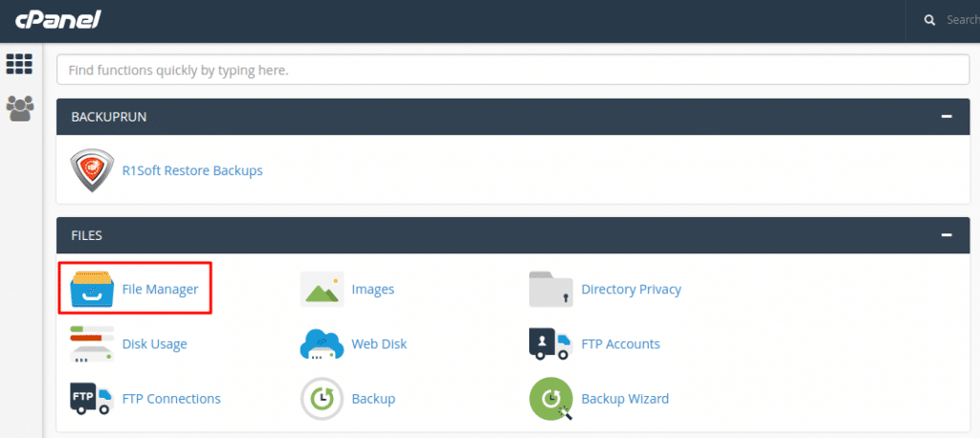Click the green Backup Wizard icon
The image size is (980, 438).
[x=551, y=399]
